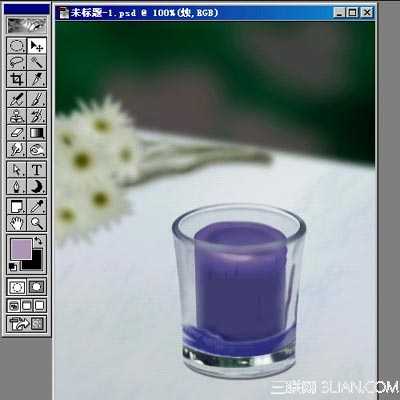Select the Airbrush tool
This screenshot has width=400, height=400.
pyautogui.click(x=17, y=99)
